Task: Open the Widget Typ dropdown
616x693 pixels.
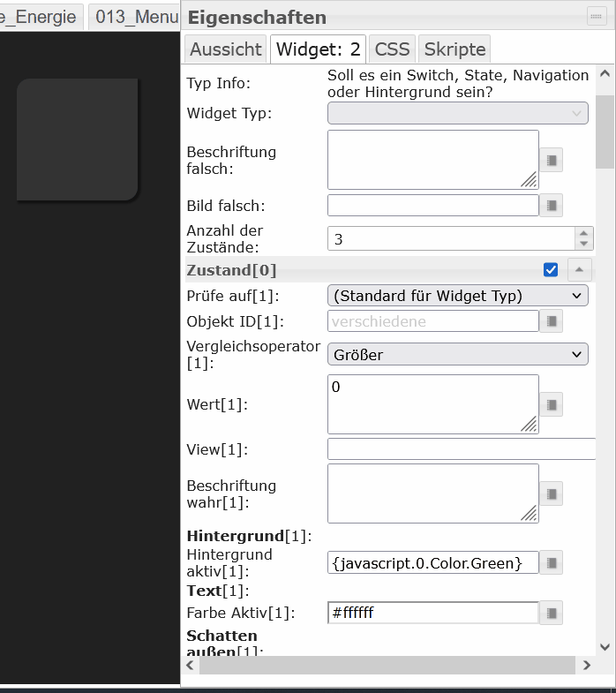Action: [x=457, y=113]
